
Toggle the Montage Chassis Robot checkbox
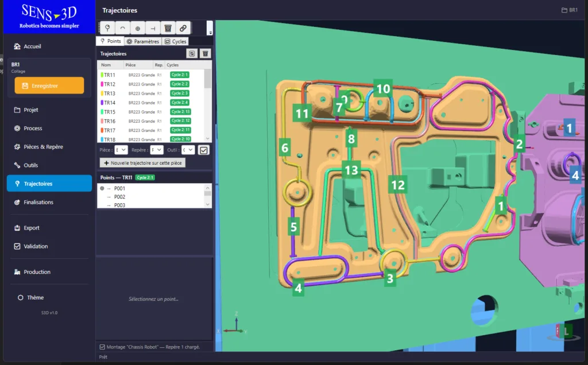tap(102, 347)
